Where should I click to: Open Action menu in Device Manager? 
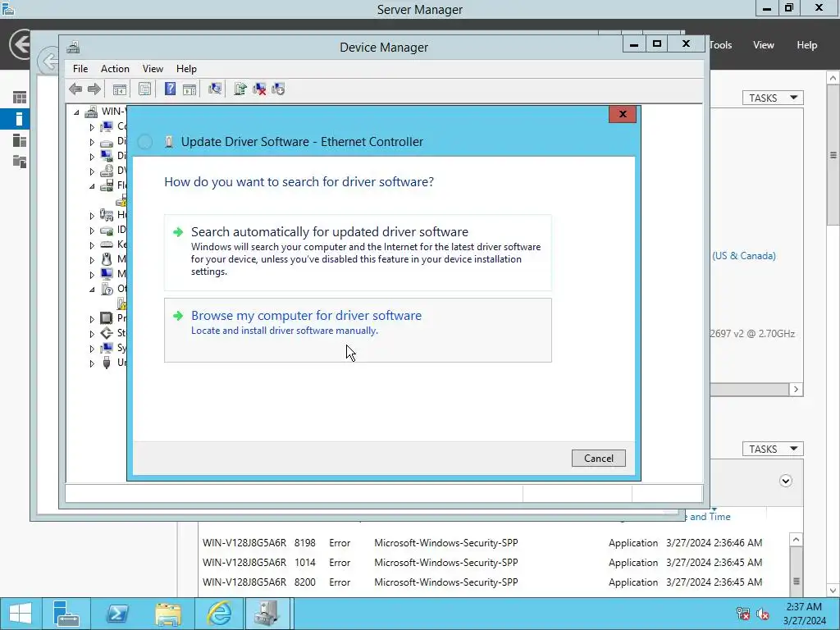[x=115, y=69]
